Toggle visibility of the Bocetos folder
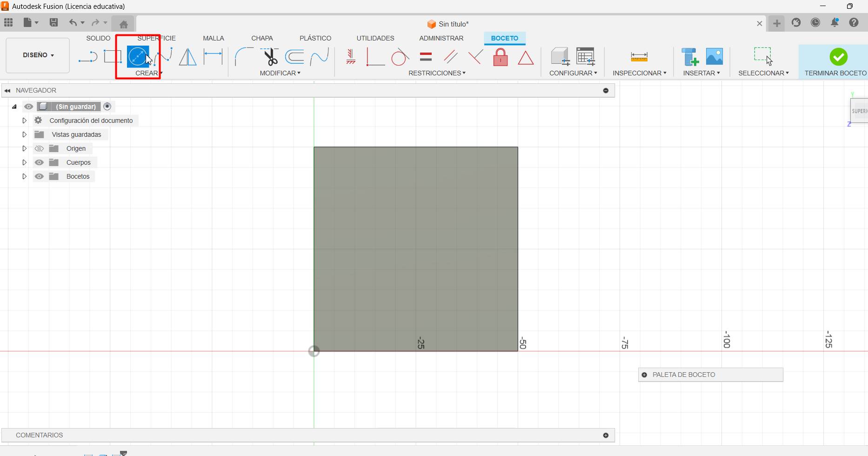Screen dimensions: 868x456 pos(39,176)
